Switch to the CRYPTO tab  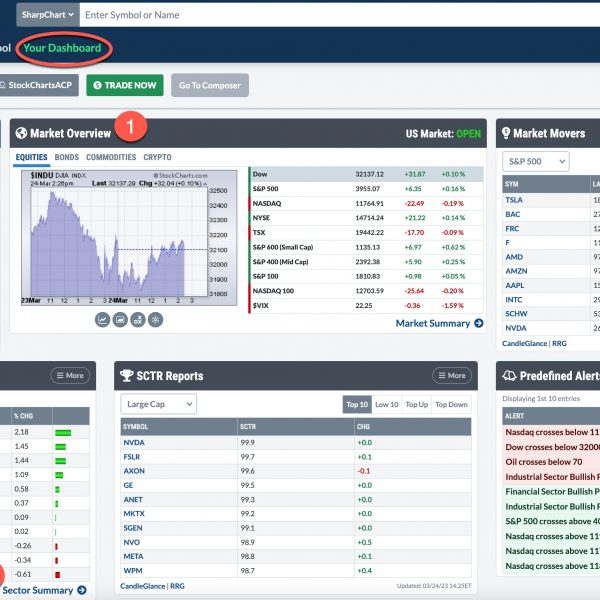pyautogui.click(x=157, y=157)
